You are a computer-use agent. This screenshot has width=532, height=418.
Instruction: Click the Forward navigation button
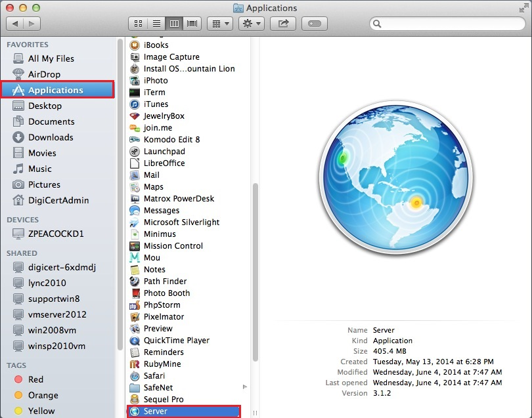pos(32,24)
